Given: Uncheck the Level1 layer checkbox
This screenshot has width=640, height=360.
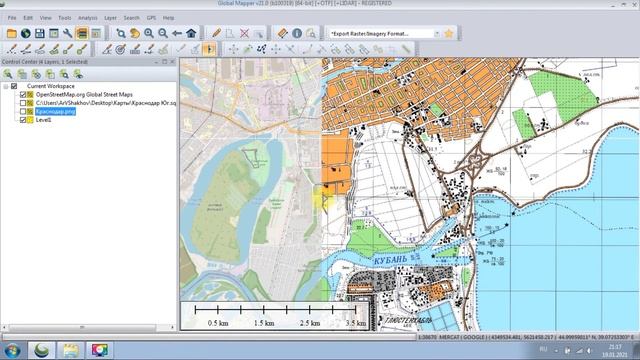Looking at the screenshot, I should [x=23, y=120].
